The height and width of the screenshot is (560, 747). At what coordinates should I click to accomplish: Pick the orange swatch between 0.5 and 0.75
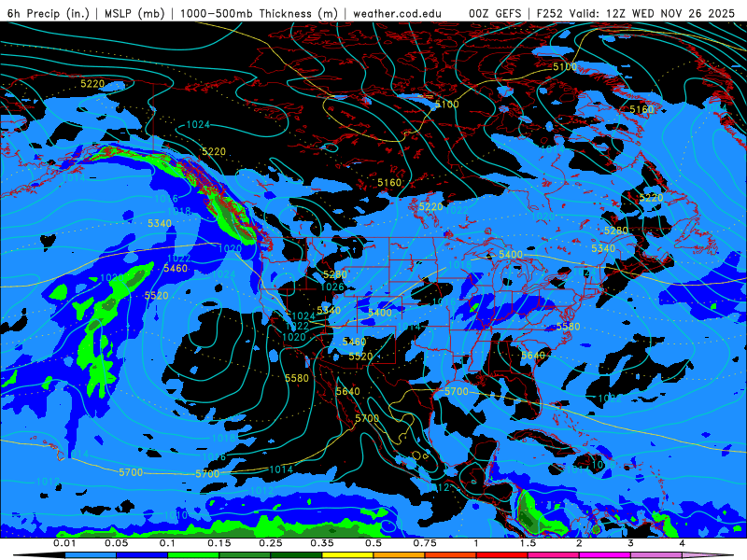(x=400, y=555)
